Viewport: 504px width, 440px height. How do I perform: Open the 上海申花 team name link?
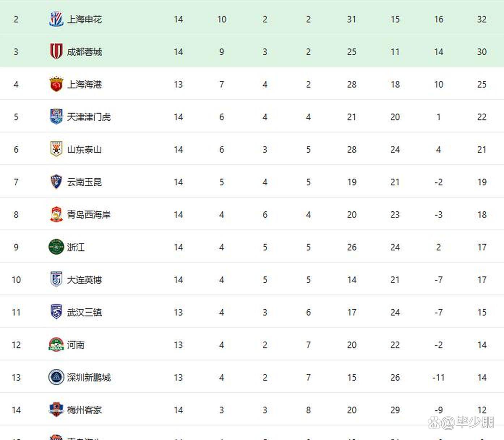point(84,19)
